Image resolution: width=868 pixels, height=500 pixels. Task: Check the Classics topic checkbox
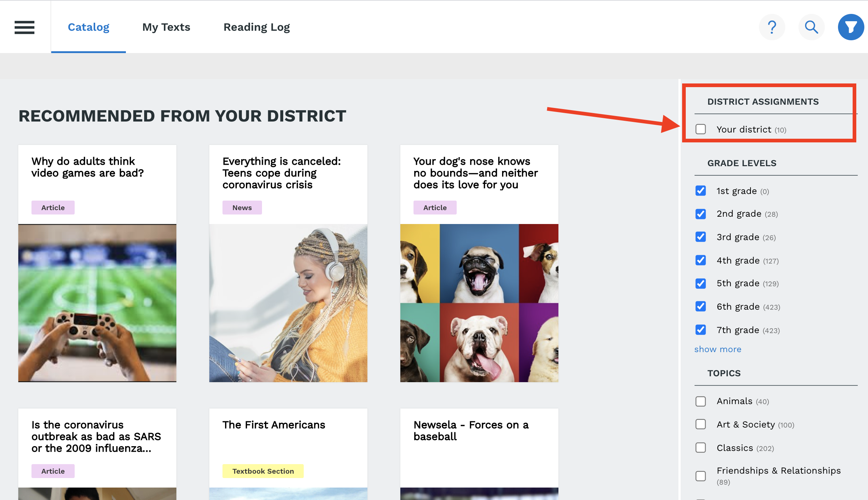[x=701, y=448]
